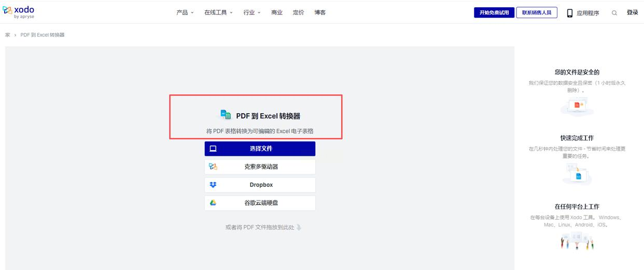644x270 pixels.
Task: Click the search magnifier icon
Action: tap(614, 13)
